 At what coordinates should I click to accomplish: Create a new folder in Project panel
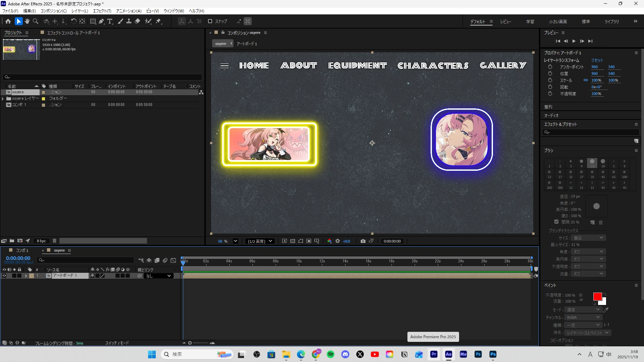click(x=12, y=241)
